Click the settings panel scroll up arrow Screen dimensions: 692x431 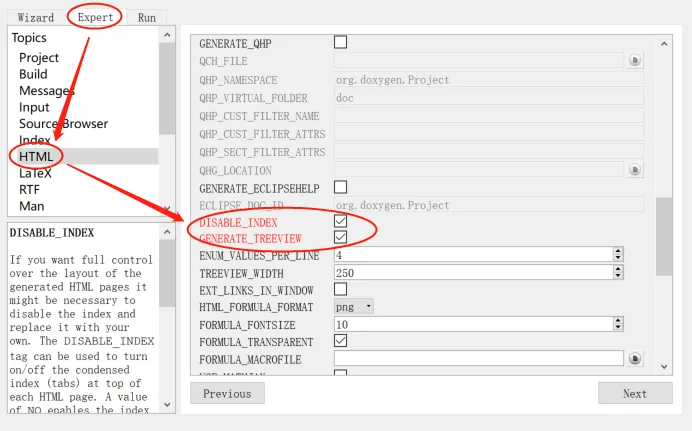click(664, 44)
